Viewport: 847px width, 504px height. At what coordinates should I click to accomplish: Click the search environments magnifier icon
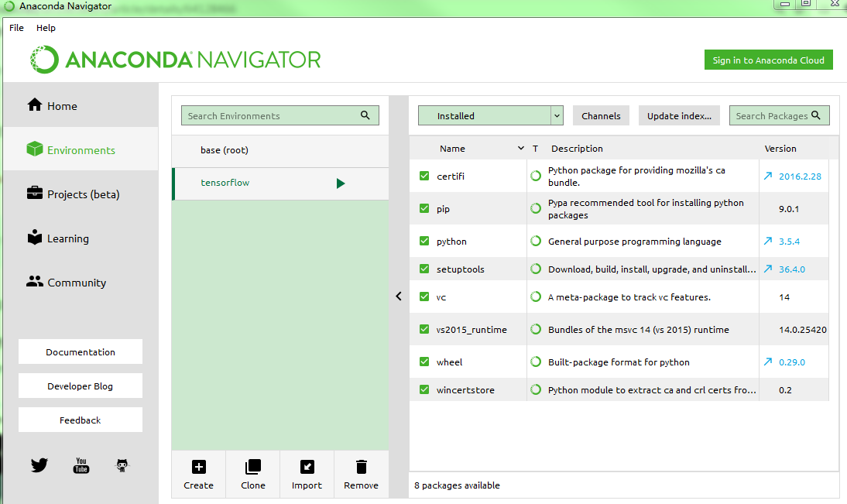365,115
